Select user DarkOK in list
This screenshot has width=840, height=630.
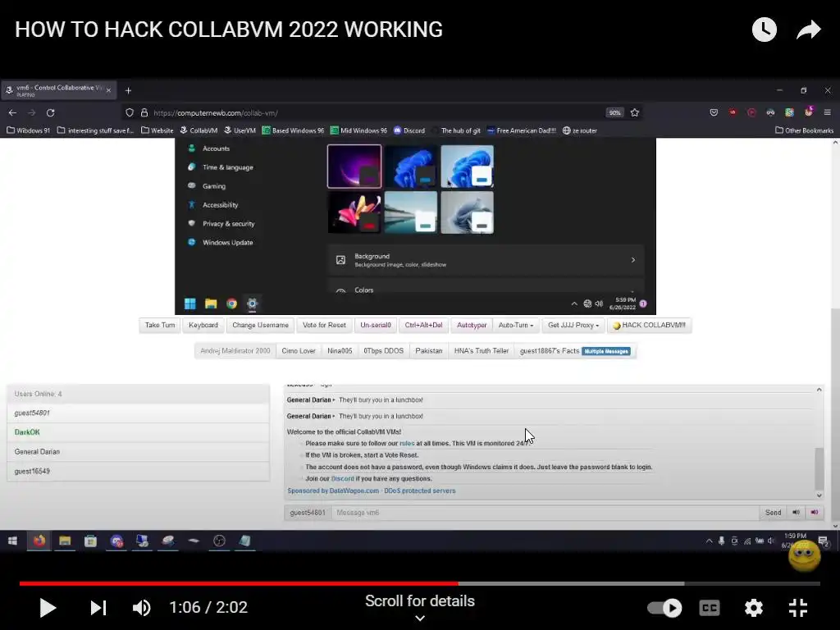coord(138,432)
